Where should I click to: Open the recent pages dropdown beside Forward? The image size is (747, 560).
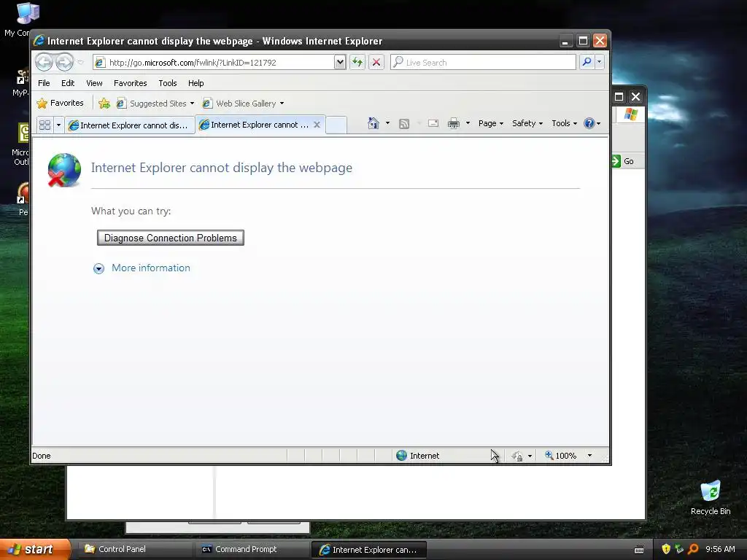coord(80,63)
